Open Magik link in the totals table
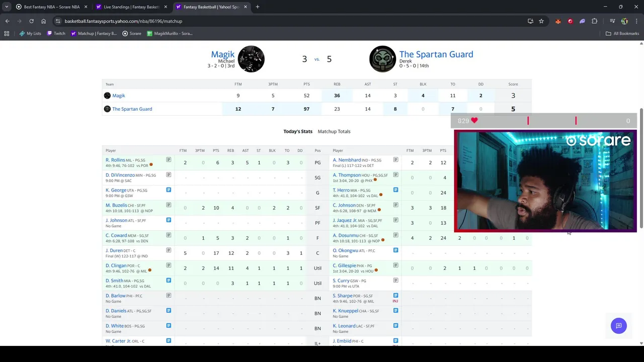 119,96
